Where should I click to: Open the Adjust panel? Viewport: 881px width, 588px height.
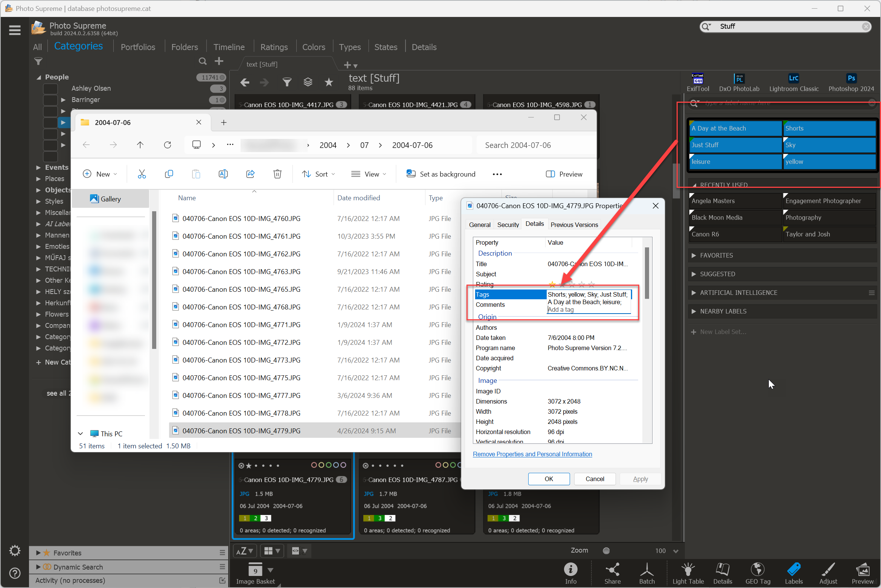828,573
